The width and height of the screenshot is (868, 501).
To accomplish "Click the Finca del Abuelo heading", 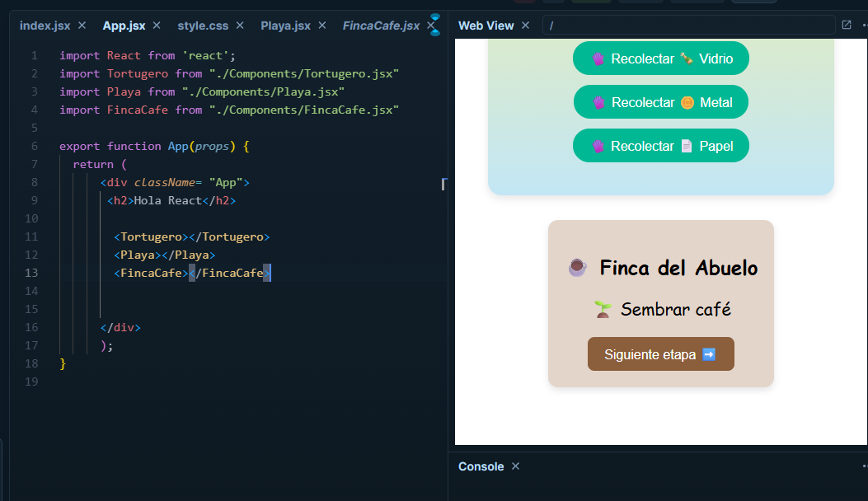I will tap(678, 268).
